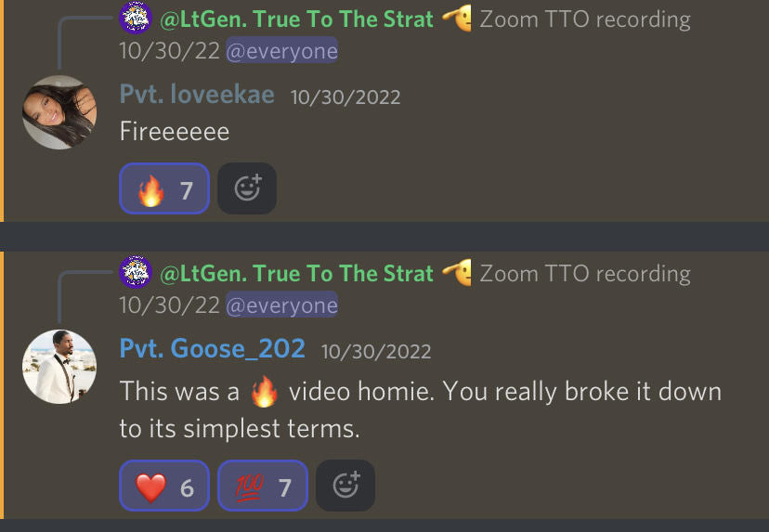Add a reaction to Goose_202's message
The image size is (769, 532).
coord(345,486)
